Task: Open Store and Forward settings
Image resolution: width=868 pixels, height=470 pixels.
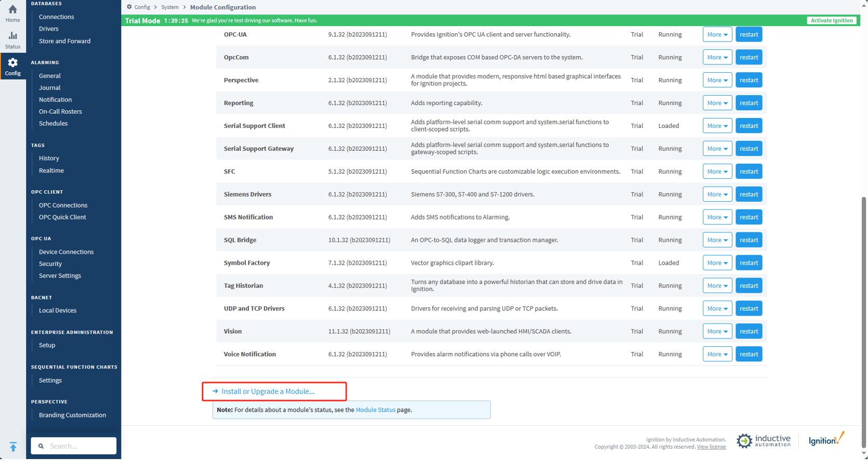Action: pos(65,41)
